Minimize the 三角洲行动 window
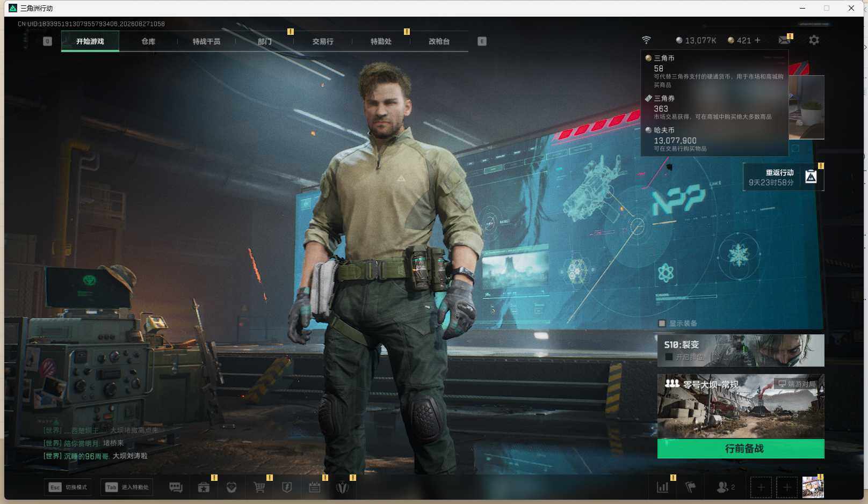Screen dimensions: 868x504 tap(802, 8)
